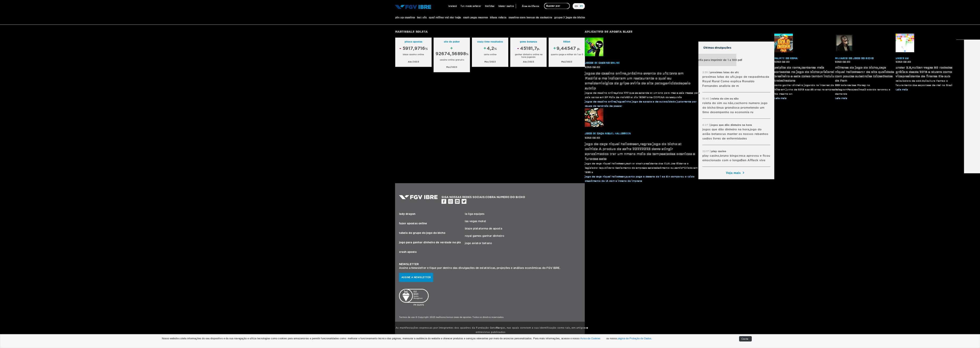Open 'JOGO DE CAÇA NIQUEL HALLOWEEN' article title
The image size is (980, 348).
click(x=608, y=134)
